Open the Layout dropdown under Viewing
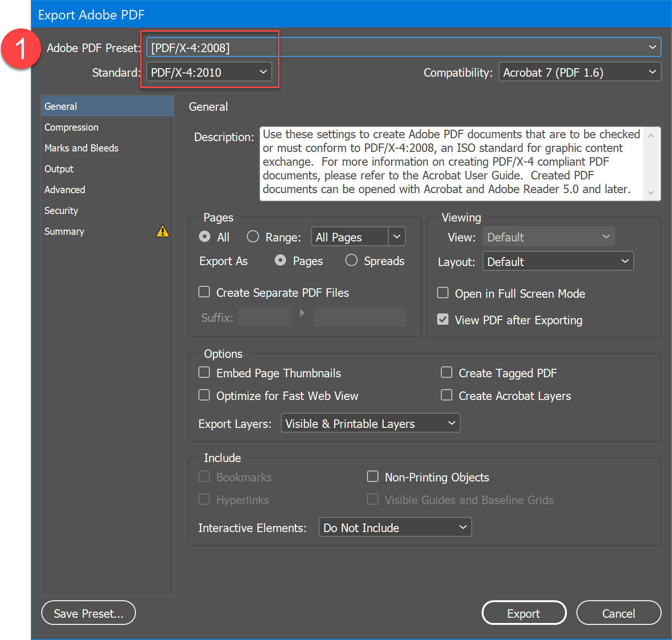672x640 pixels. (625, 261)
